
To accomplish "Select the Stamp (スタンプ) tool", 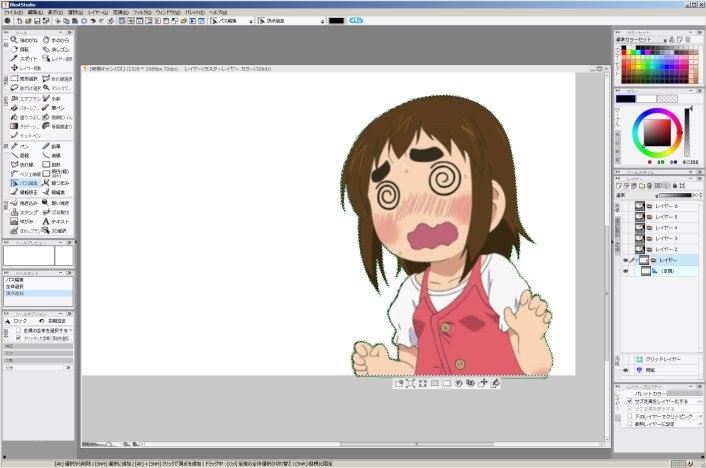I will [24, 212].
